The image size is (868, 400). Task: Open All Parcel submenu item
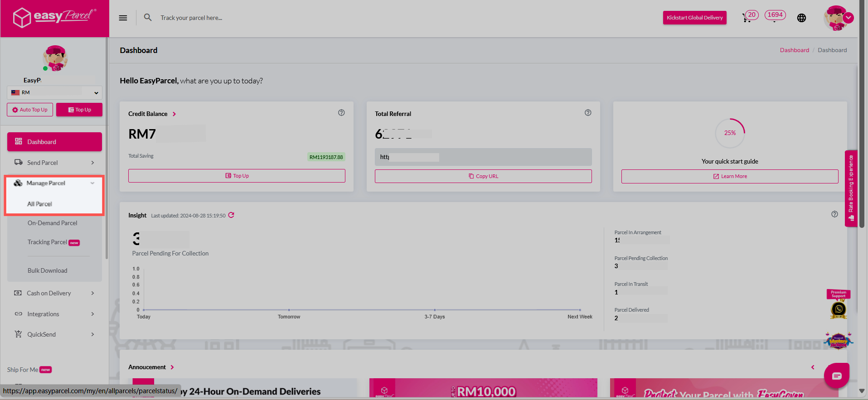(40, 204)
